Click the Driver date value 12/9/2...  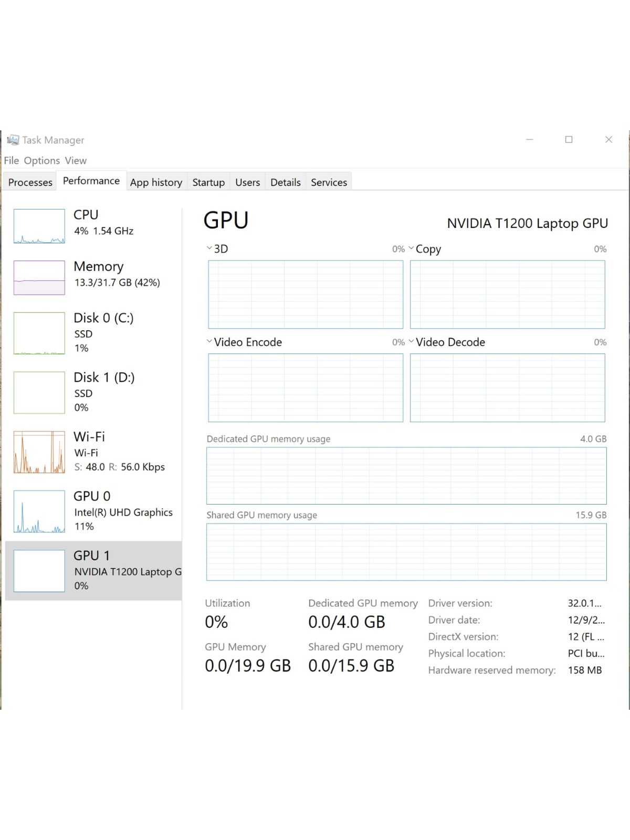click(586, 620)
